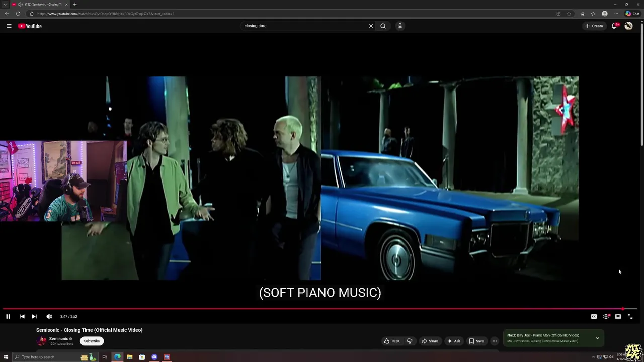
Task: Go to the YouTube home logo
Action: (x=30, y=26)
